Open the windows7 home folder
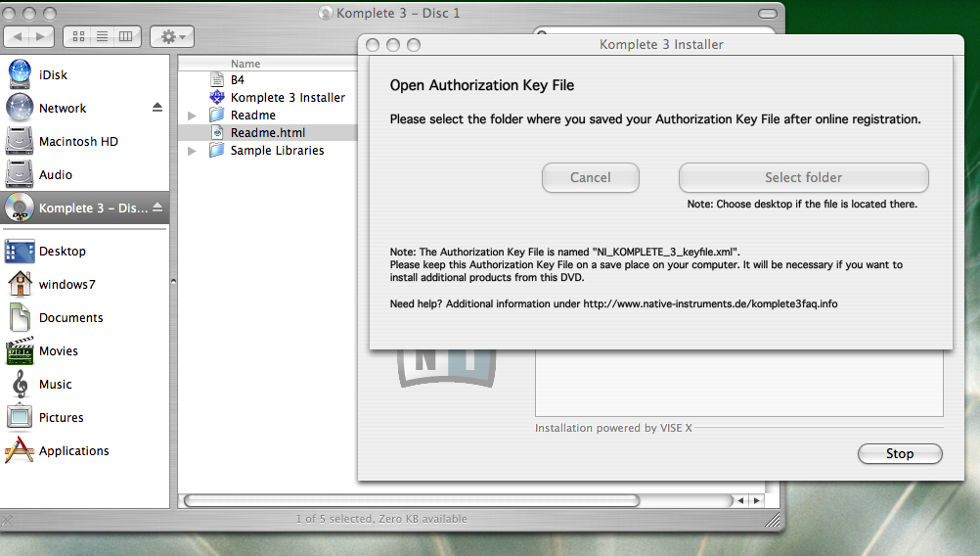This screenshot has width=980, height=556. pyautogui.click(x=67, y=284)
